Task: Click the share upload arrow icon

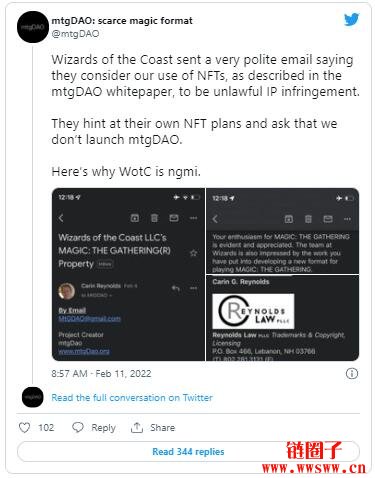Action: click(137, 427)
